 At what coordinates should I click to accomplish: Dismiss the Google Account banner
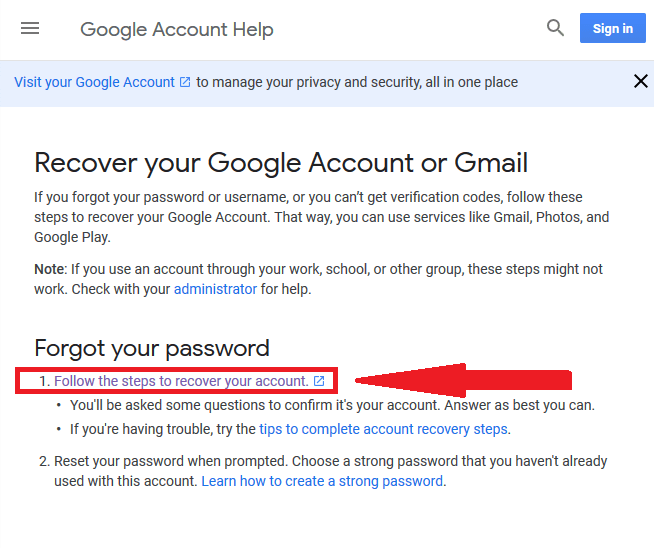641,81
